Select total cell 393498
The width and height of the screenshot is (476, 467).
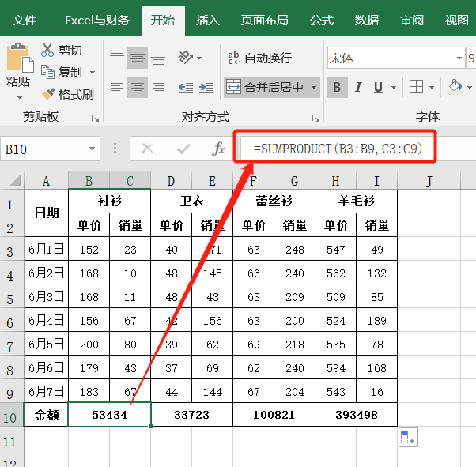pos(357,415)
